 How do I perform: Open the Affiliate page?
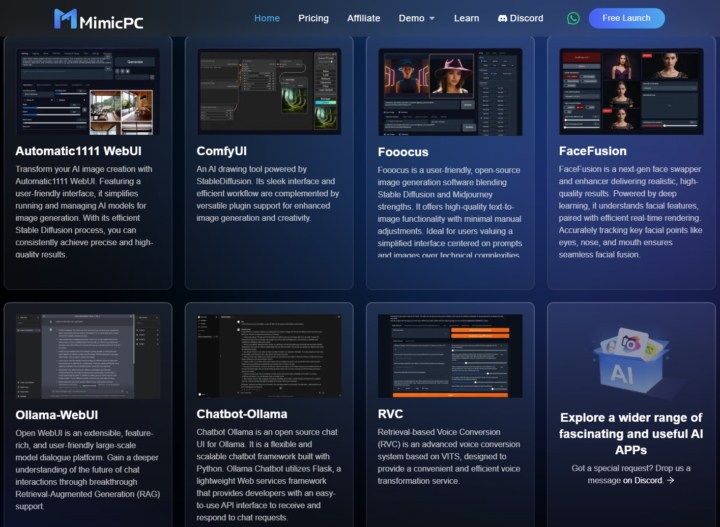363,18
